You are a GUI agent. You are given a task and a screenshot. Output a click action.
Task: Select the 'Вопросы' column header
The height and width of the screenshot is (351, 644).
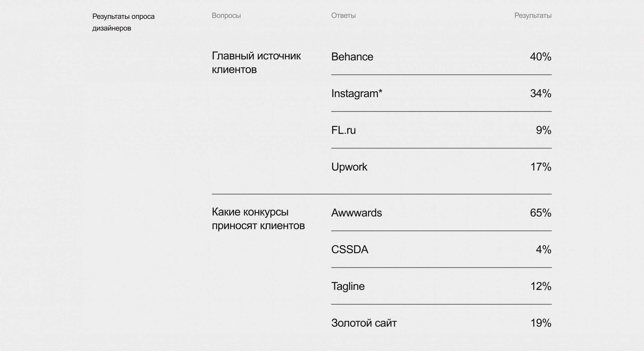226,15
